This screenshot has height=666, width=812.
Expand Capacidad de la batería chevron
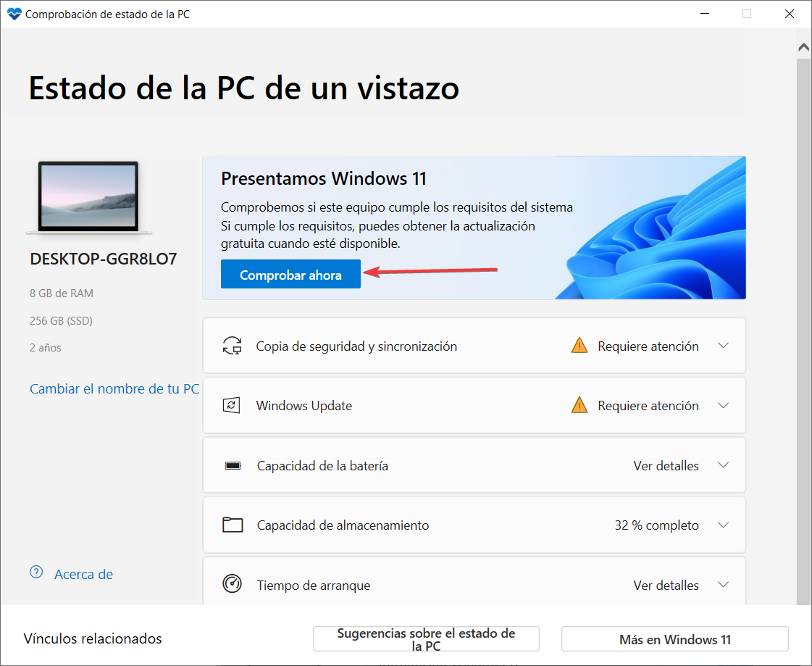point(724,465)
